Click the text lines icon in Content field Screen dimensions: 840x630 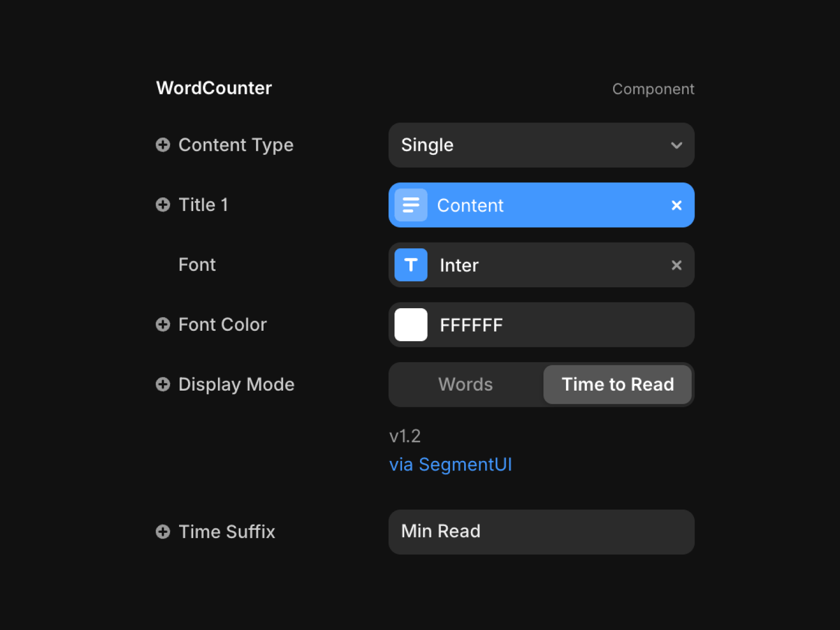click(411, 205)
